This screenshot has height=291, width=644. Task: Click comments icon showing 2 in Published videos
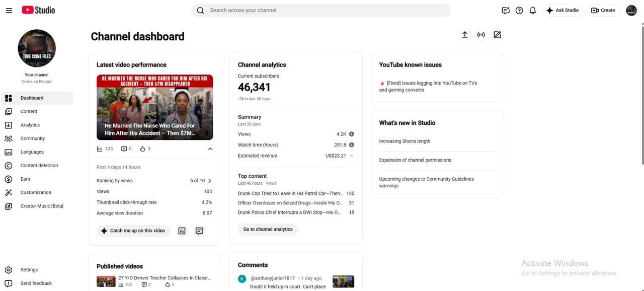(144, 284)
